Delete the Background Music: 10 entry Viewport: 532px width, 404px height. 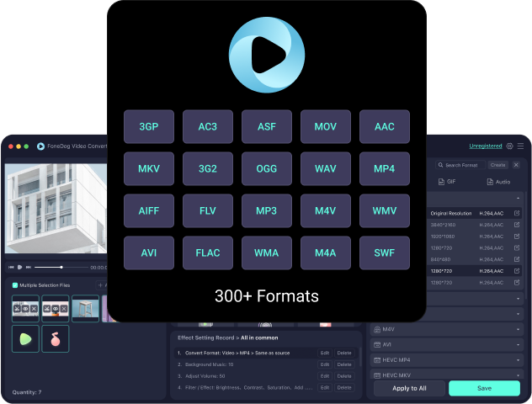[x=344, y=364]
